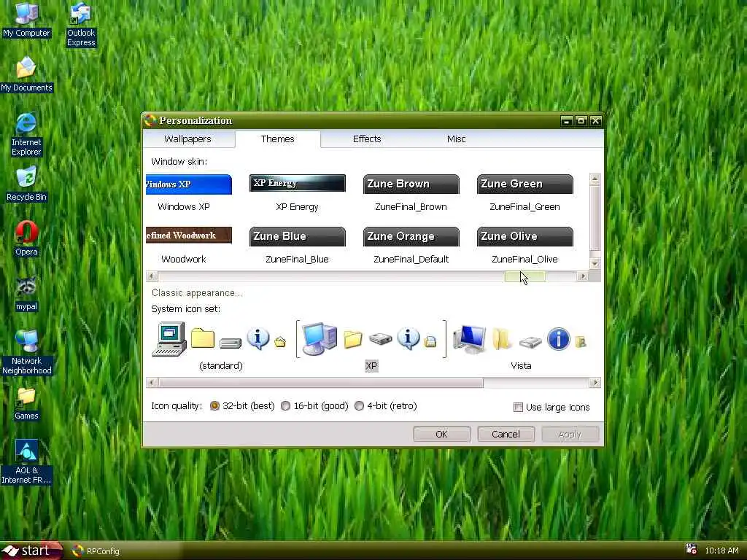Select the Refined Woodwork skin
The height and width of the screenshot is (560, 747).
pos(189,236)
